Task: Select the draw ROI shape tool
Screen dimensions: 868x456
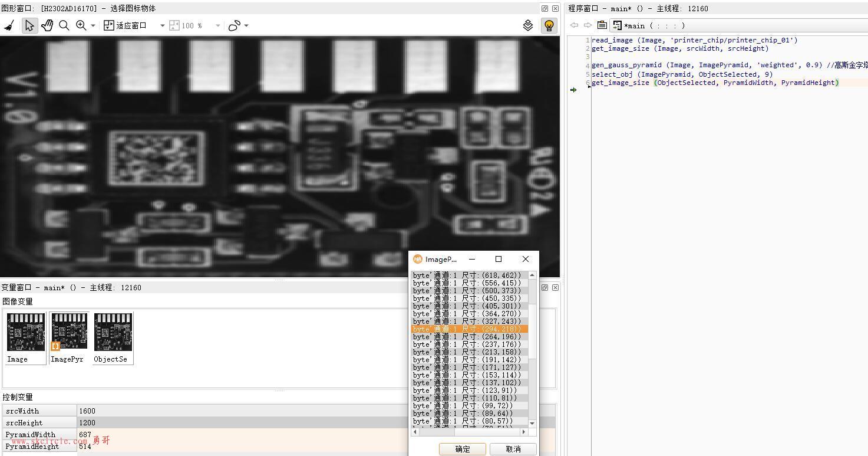Action: 235,25
